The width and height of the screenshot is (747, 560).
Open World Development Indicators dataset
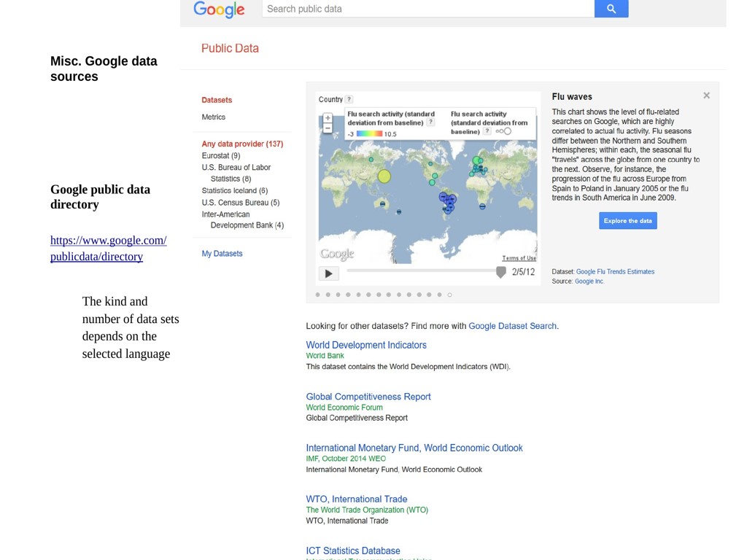click(x=366, y=345)
